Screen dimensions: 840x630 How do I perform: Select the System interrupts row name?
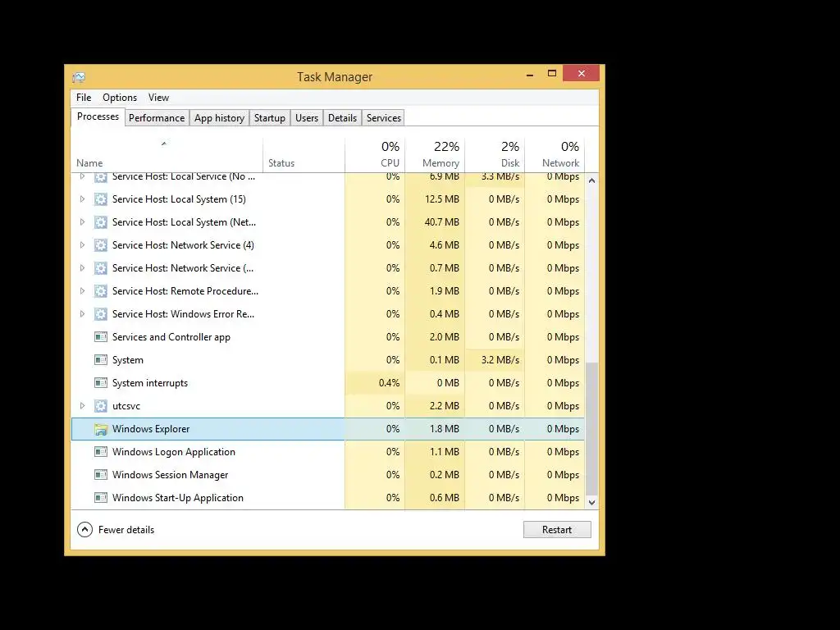(150, 383)
